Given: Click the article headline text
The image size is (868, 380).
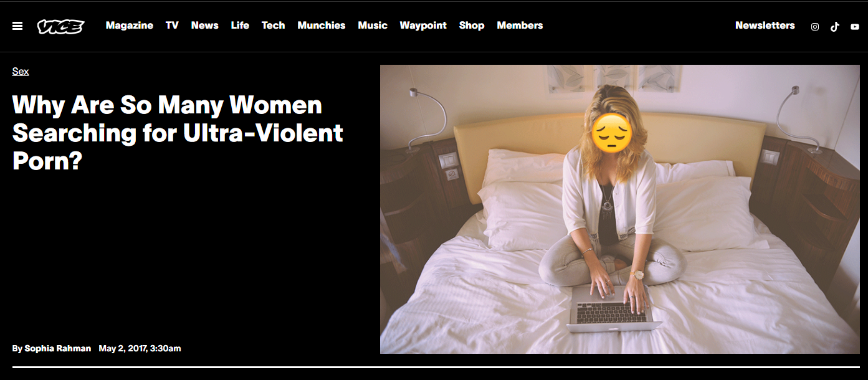Looking at the screenshot, I should tap(178, 133).
